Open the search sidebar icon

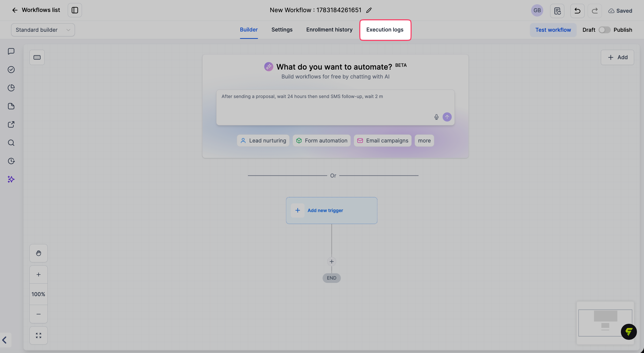pos(11,143)
